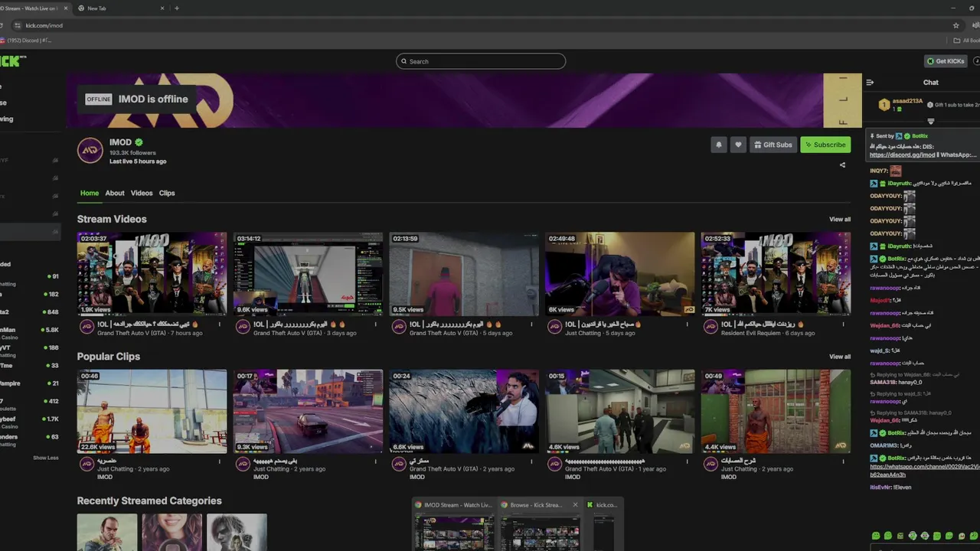This screenshot has height=551, width=980.
Task: Select the Home tab on IMOD channel
Action: [x=90, y=193]
